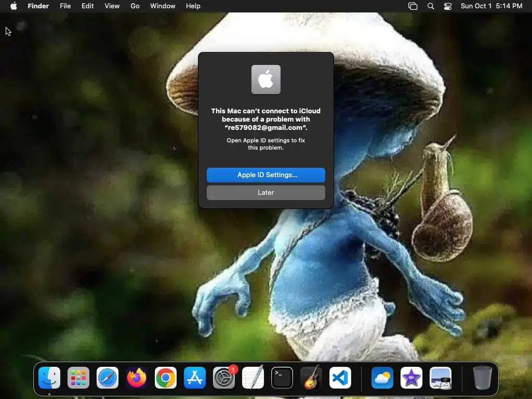Open Finder from the Dock

pyautogui.click(x=49, y=378)
